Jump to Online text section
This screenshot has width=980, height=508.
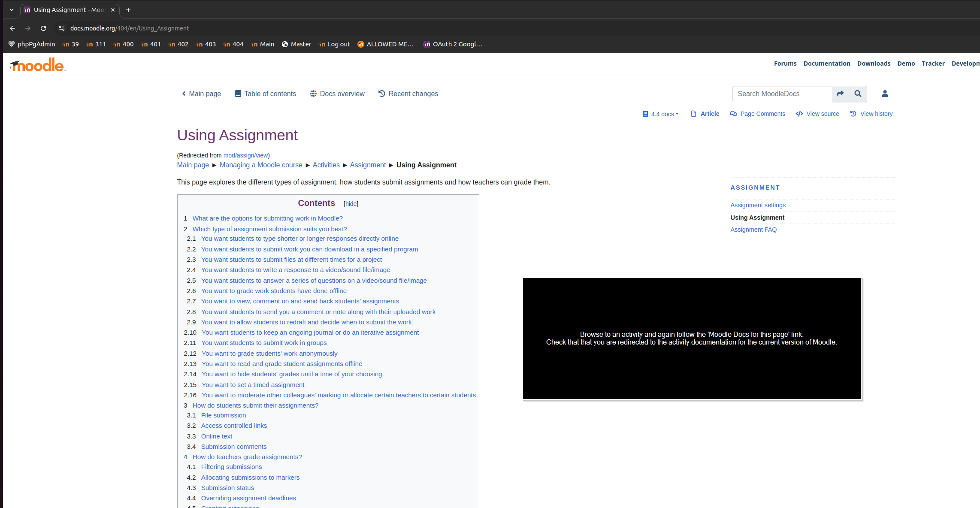[217, 436]
